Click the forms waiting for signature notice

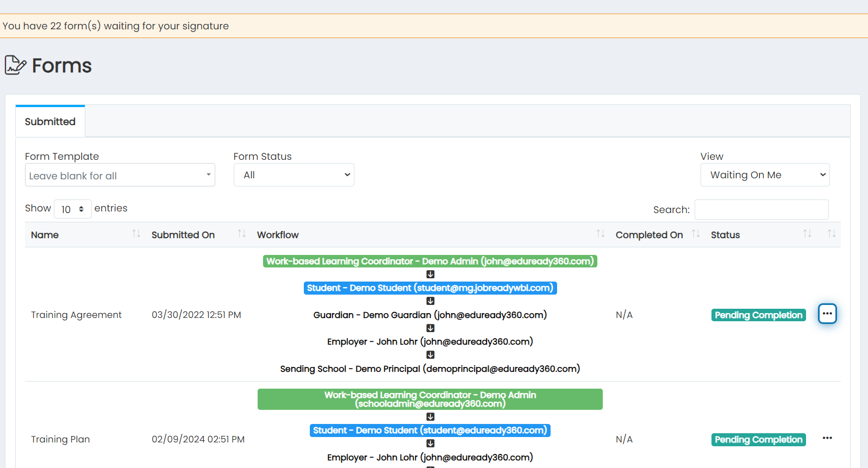[116, 26]
